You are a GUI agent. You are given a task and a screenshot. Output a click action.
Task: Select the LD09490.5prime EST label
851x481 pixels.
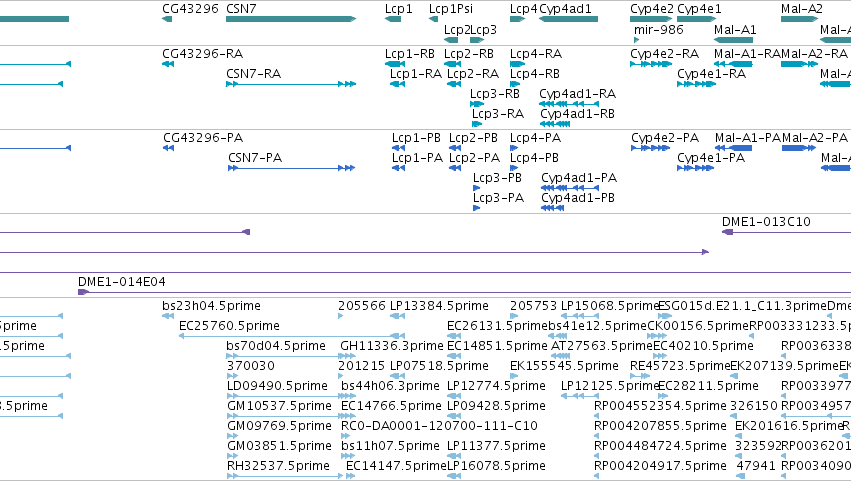277,387
